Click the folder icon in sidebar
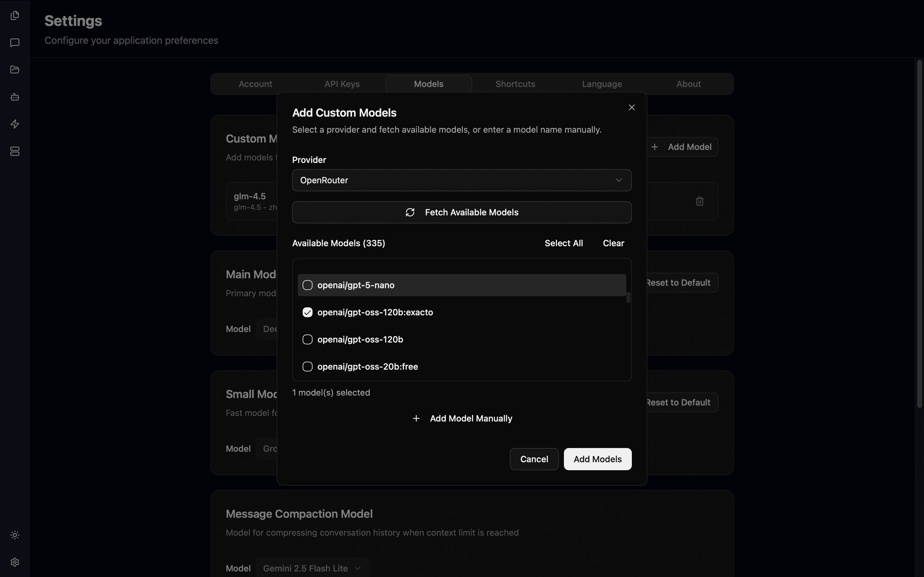Image resolution: width=924 pixels, height=577 pixels. pos(15,69)
